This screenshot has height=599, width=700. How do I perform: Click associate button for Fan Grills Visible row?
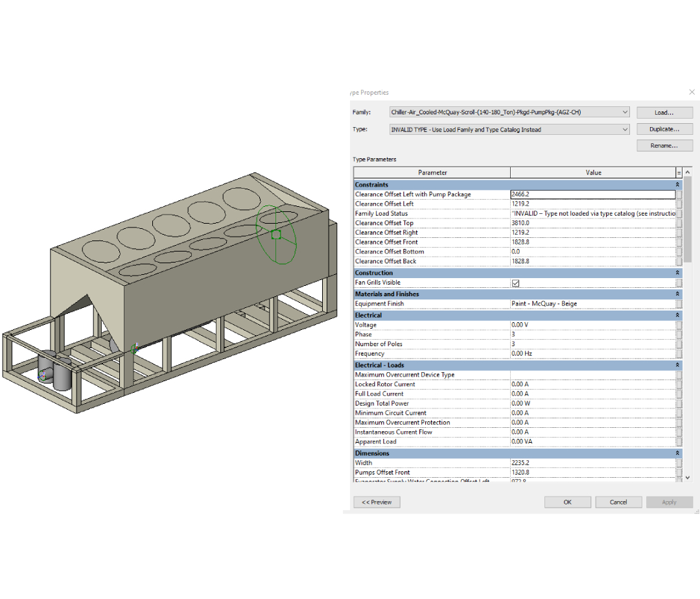click(679, 283)
